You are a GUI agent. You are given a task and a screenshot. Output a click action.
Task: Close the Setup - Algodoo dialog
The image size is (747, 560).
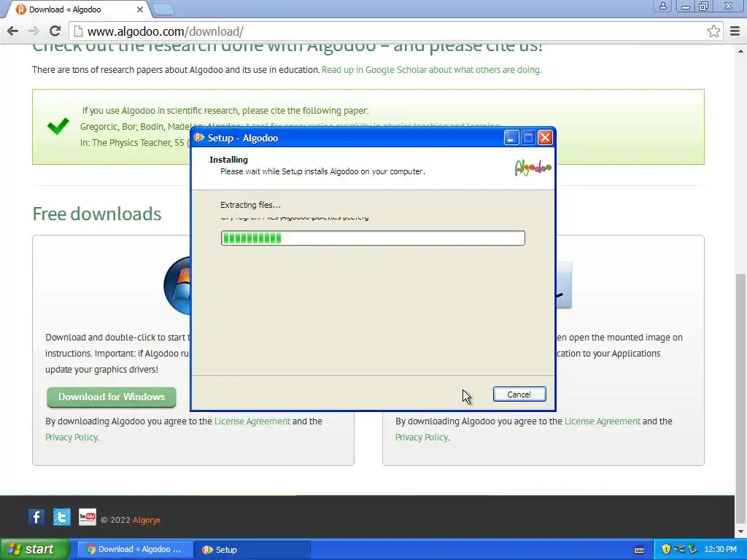(x=545, y=138)
